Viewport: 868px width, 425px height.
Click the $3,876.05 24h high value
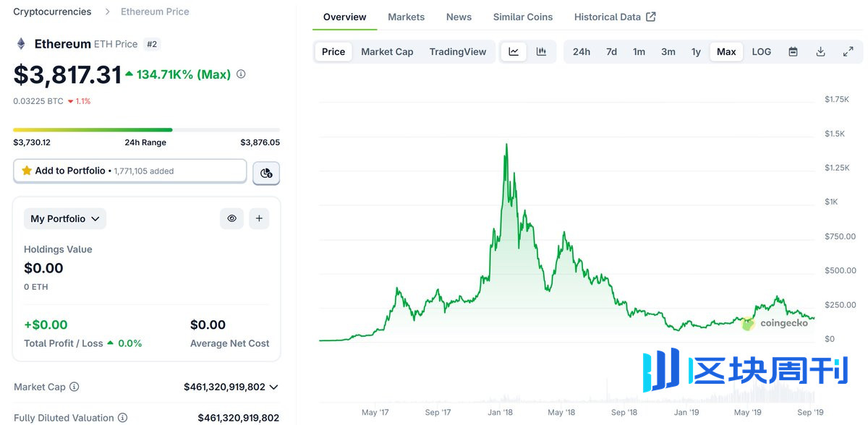point(260,142)
